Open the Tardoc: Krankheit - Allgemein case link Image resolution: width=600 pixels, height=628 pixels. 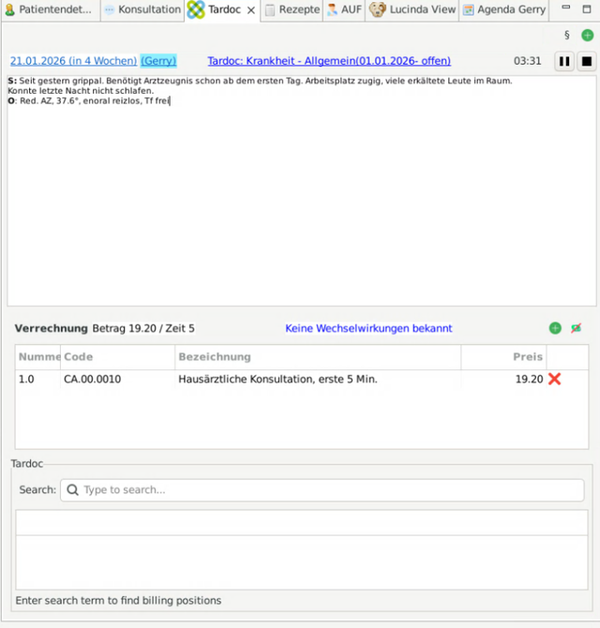pos(329,61)
